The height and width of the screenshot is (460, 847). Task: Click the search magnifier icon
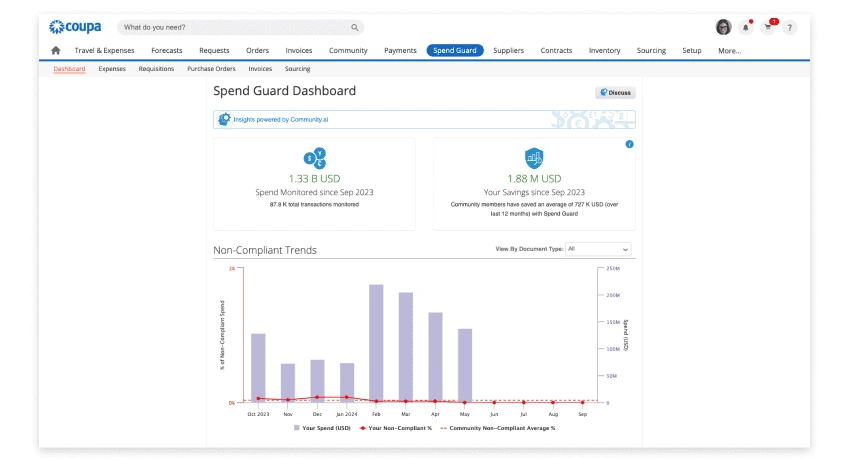[354, 27]
